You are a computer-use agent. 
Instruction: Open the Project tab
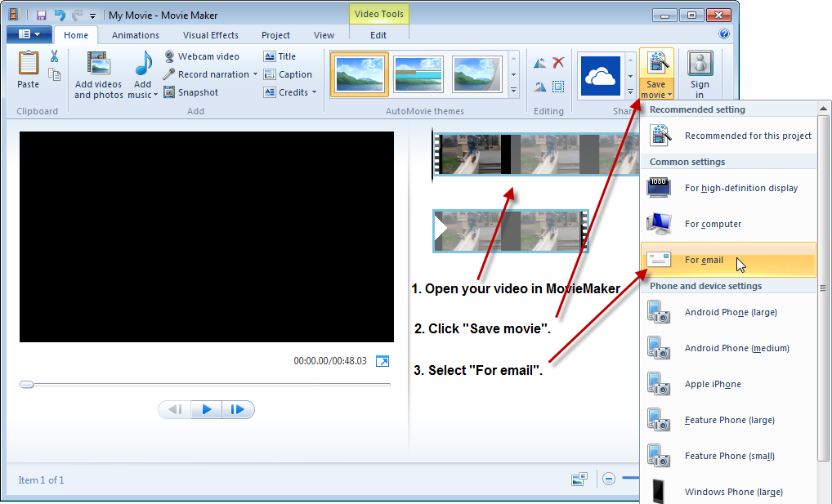click(275, 35)
